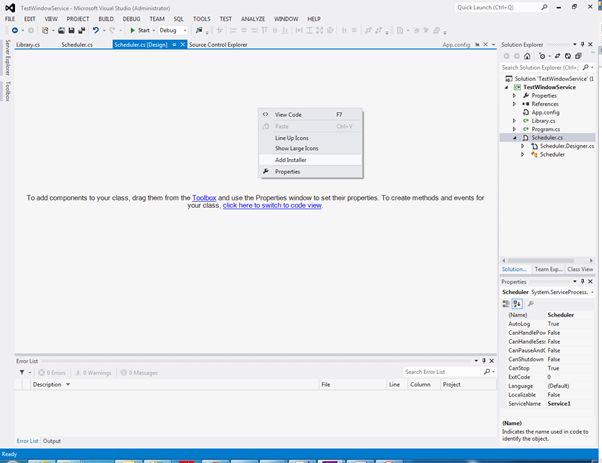Click the Solution Explorer horizontal scrollbar
This screenshot has width=602, height=463.
click(x=547, y=260)
